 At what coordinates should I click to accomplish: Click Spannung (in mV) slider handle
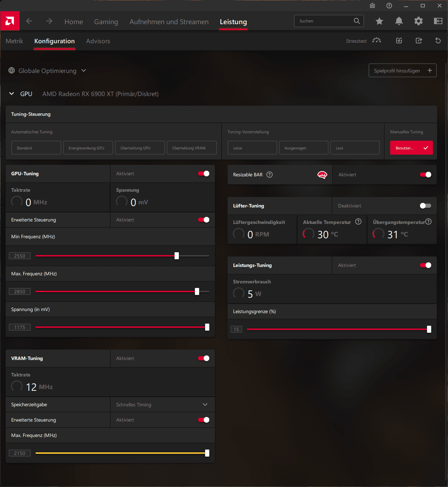207,327
